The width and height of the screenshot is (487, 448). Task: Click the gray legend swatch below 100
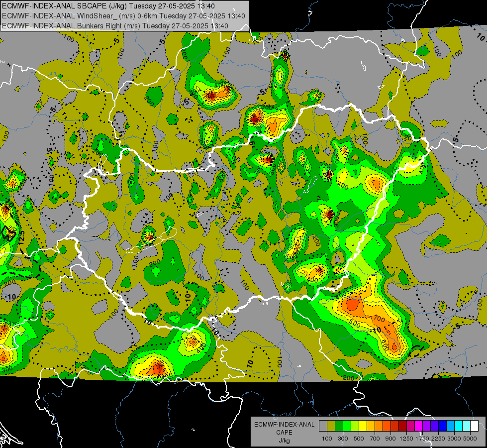[323, 426]
